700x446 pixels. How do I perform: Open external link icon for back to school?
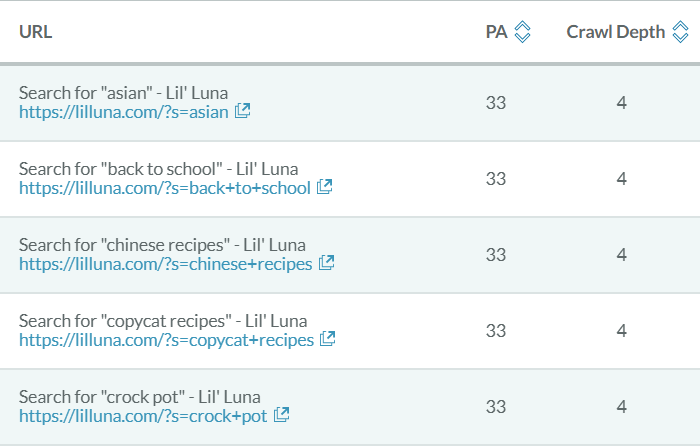click(324, 187)
